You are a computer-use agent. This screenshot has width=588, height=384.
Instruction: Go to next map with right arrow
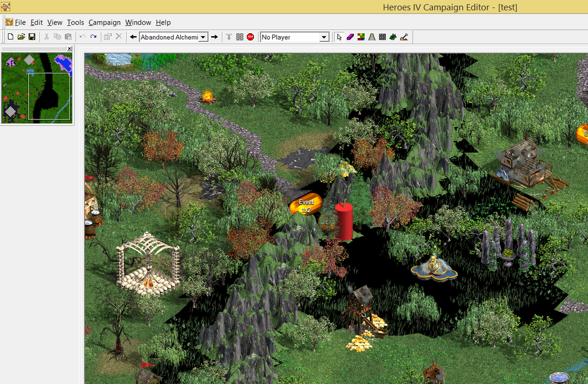pos(215,37)
